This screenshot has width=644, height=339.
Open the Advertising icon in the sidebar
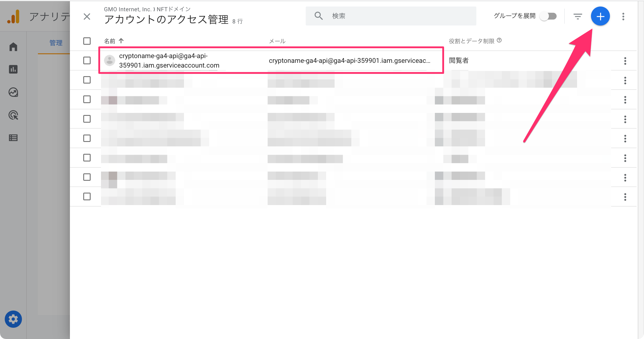pyautogui.click(x=13, y=115)
